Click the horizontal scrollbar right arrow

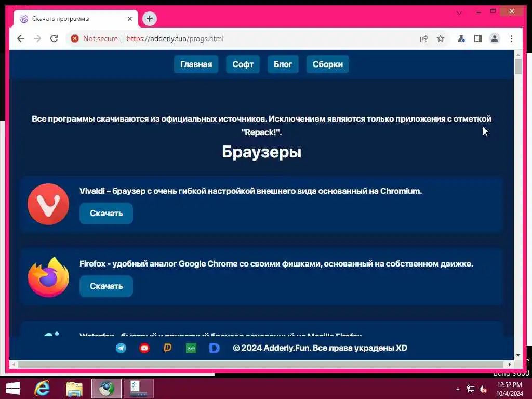click(510, 364)
